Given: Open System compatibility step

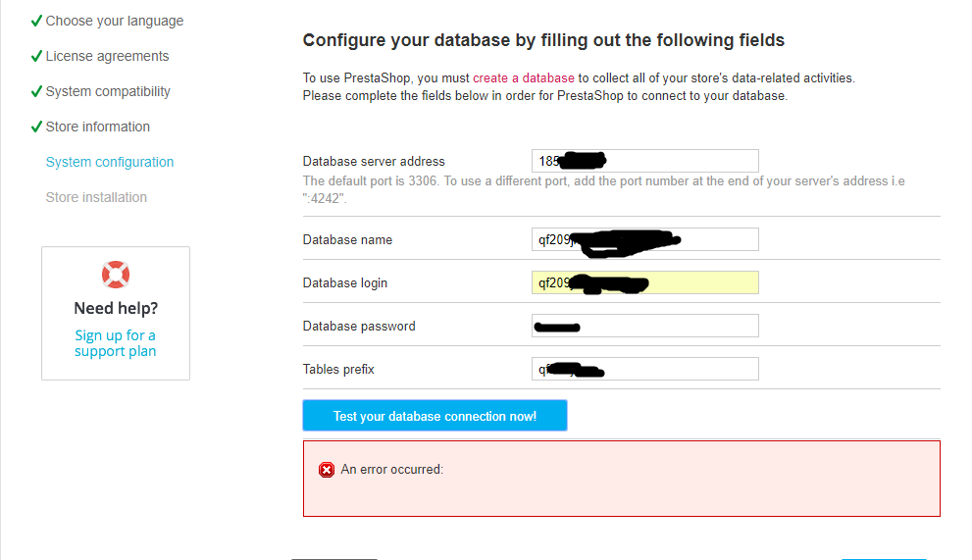Looking at the screenshot, I should pyautogui.click(x=108, y=91).
